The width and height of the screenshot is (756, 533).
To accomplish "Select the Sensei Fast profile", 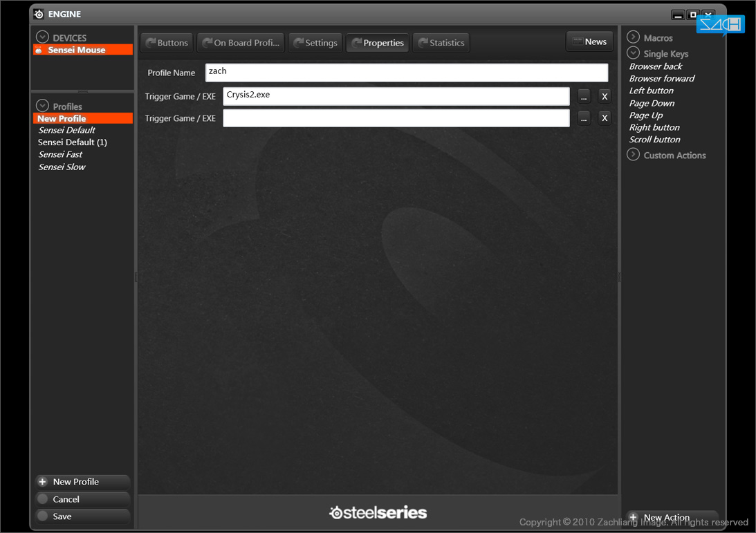I will pos(60,154).
